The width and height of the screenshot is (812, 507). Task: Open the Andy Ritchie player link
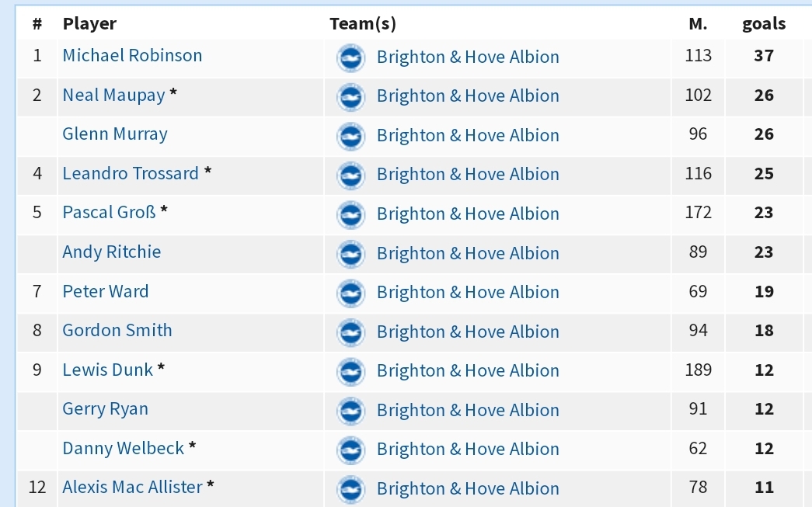click(111, 252)
